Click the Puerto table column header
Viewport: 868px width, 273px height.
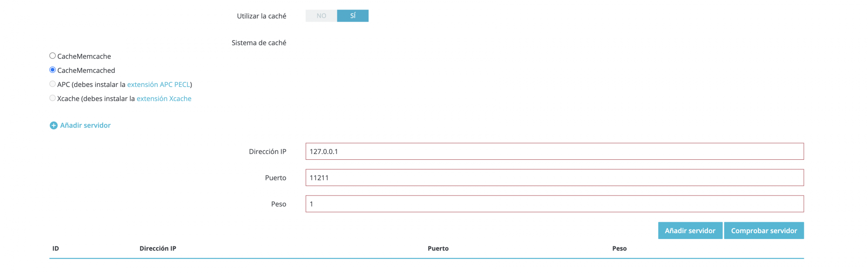[438, 249]
